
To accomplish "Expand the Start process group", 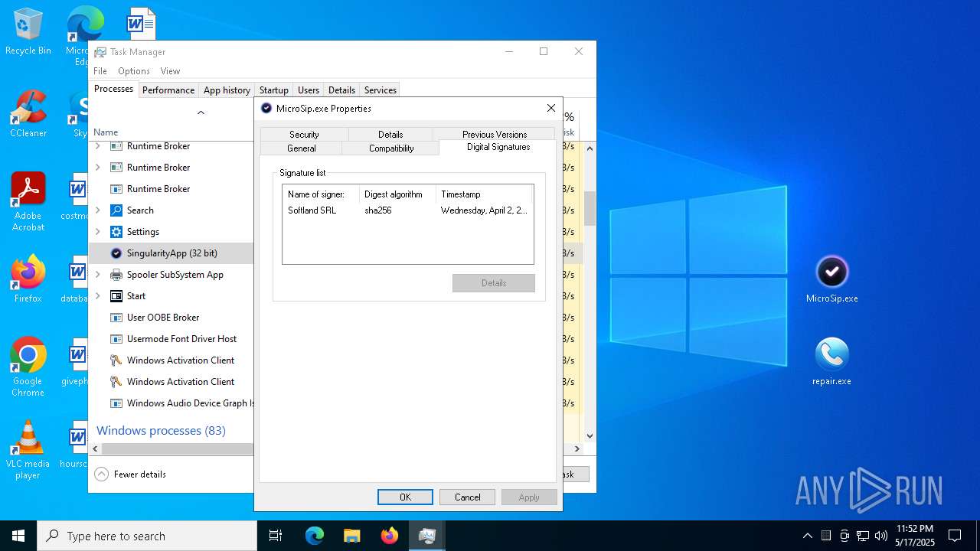I will [98, 296].
